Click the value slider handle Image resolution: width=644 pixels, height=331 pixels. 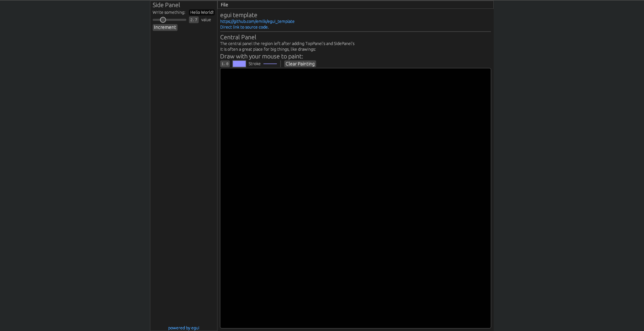pos(163,20)
